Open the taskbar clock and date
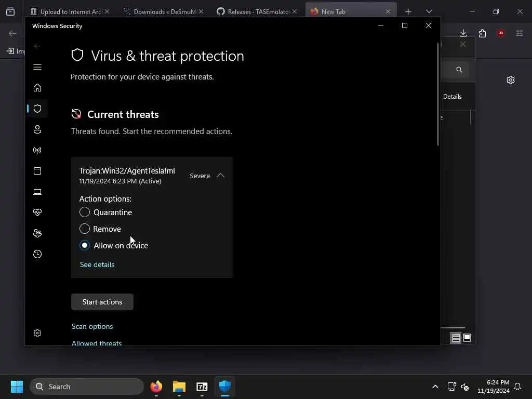 tap(494, 387)
